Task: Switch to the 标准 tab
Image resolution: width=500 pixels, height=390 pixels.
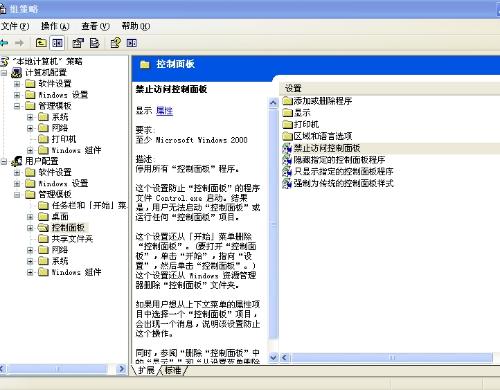Action: click(173, 370)
